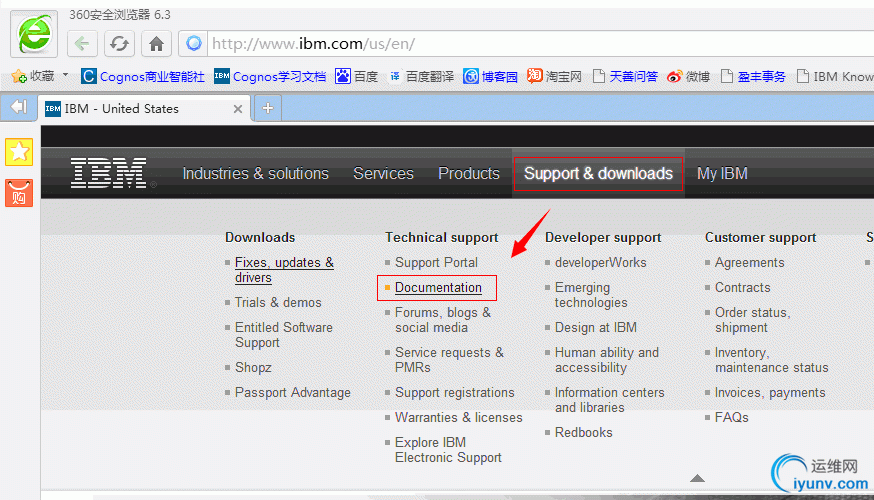Open the Support registrations link

pyautogui.click(x=455, y=392)
